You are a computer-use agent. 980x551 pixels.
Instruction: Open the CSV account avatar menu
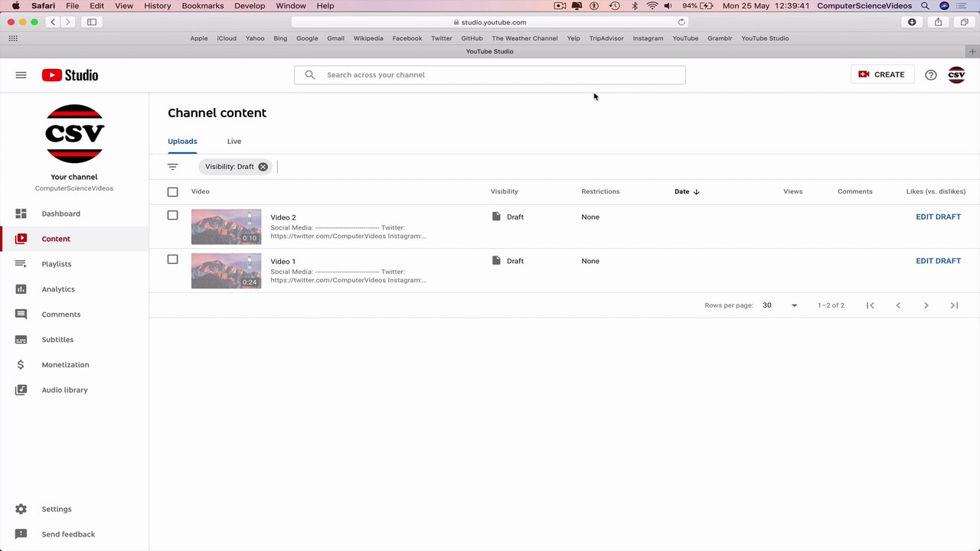pyautogui.click(x=956, y=75)
